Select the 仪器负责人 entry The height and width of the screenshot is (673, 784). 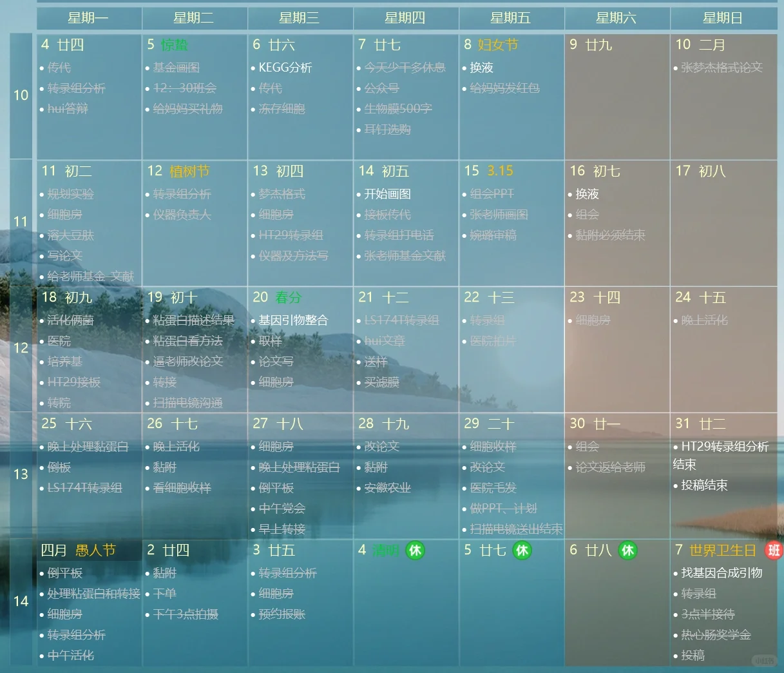[182, 214]
